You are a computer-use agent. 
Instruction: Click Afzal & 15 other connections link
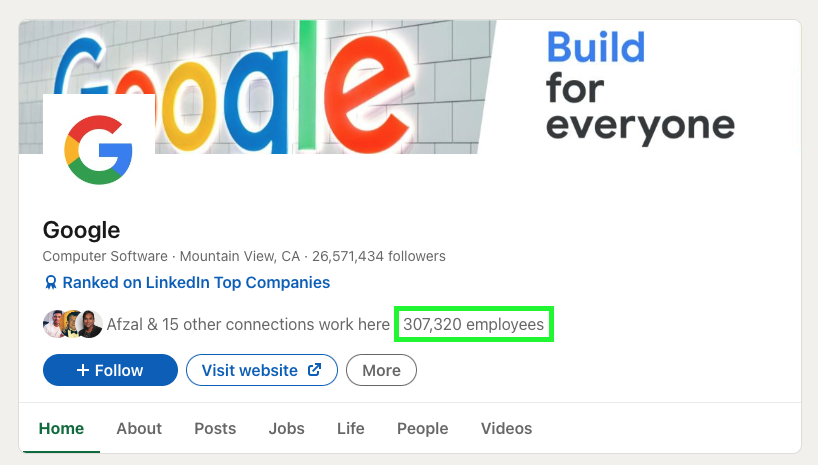click(x=248, y=324)
